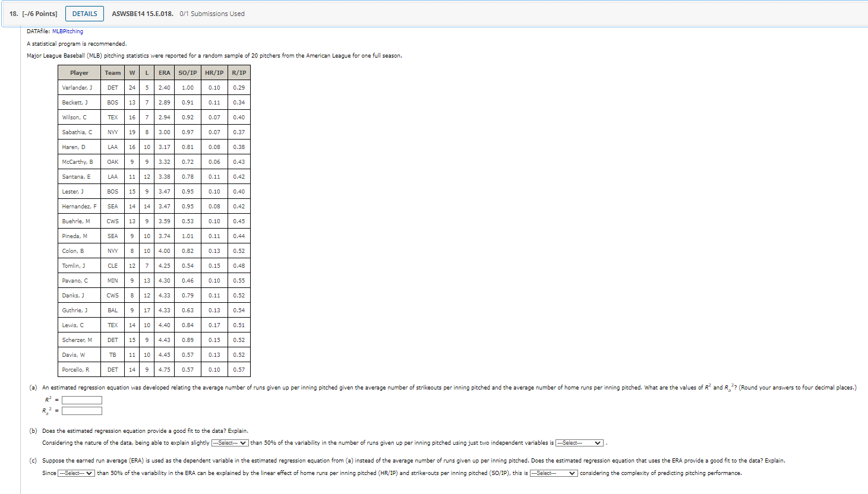
Task: Click the MIN team cell
Action: [x=113, y=280]
